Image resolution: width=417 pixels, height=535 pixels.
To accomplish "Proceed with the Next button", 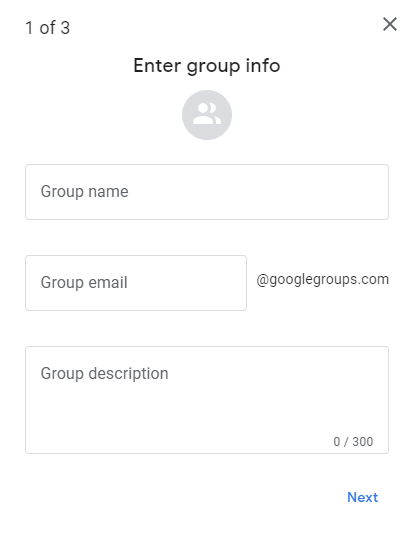I will tap(362, 497).
